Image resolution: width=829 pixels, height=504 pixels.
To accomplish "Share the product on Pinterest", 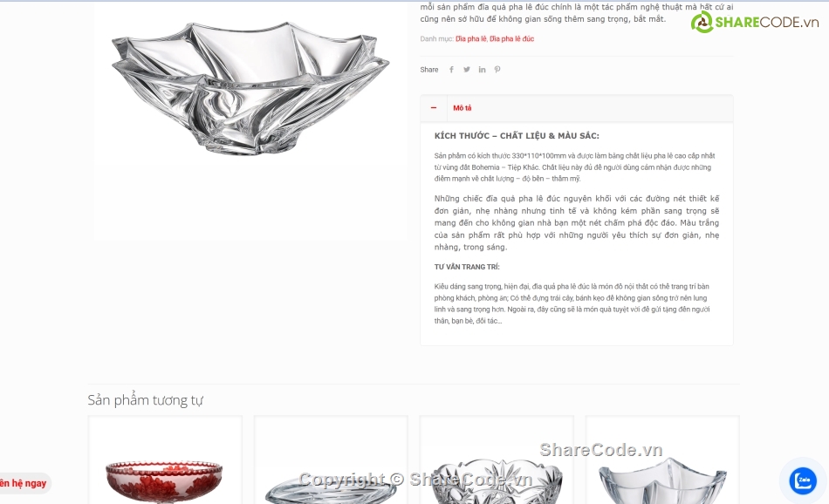I will pos(497,70).
